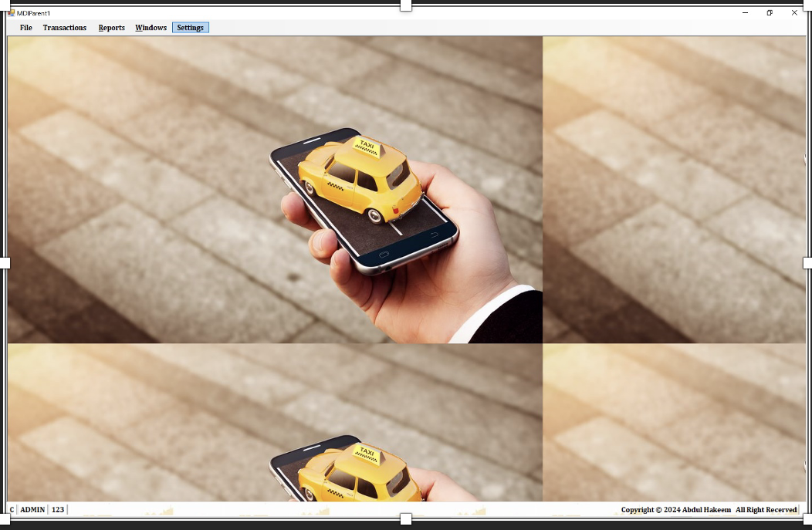Click the ADMIN status bar entry
The image size is (812, 530).
[32, 510]
